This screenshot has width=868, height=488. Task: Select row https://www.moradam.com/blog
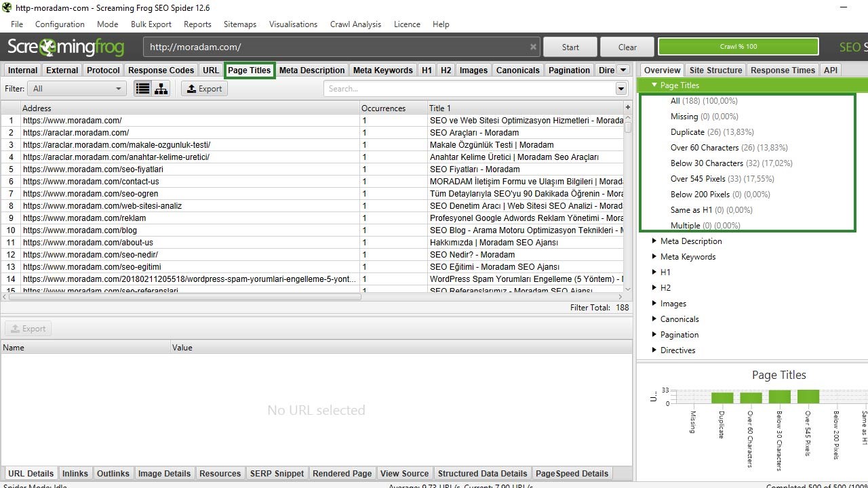pyautogui.click(x=312, y=230)
